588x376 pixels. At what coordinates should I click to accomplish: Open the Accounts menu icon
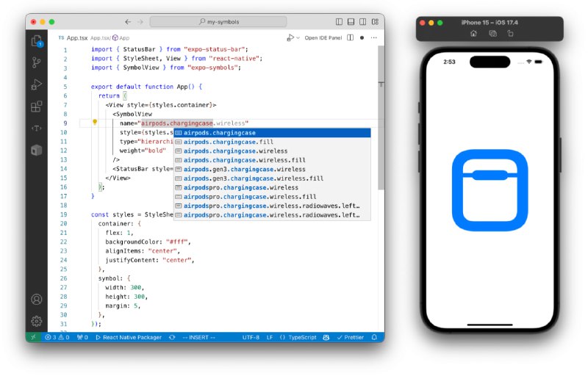[36, 299]
